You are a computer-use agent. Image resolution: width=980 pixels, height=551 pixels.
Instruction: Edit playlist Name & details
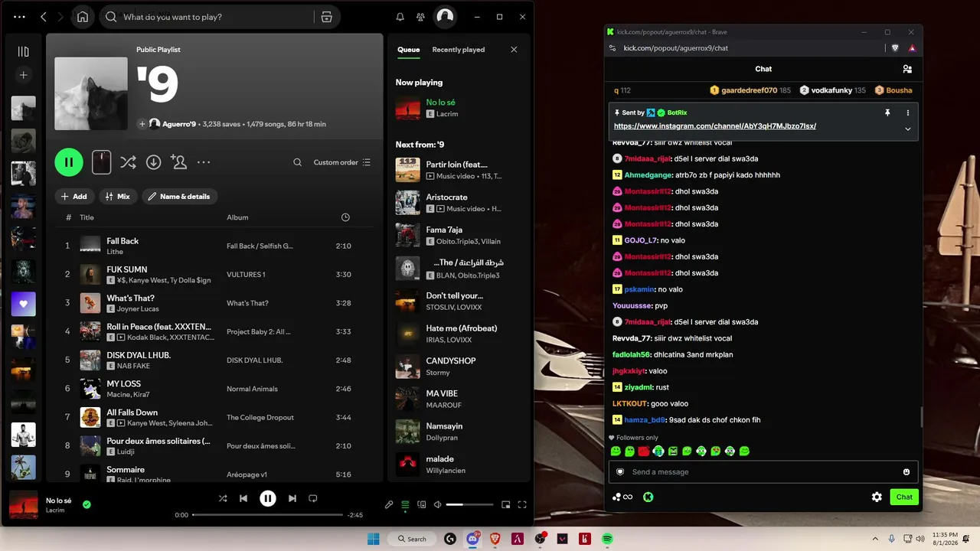pyautogui.click(x=179, y=197)
